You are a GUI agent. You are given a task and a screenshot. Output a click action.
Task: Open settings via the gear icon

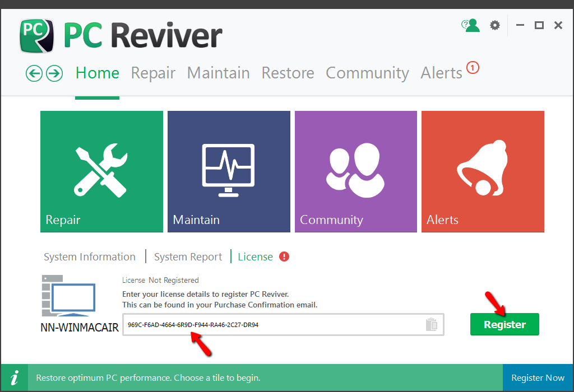pyautogui.click(x=494, y=25)
